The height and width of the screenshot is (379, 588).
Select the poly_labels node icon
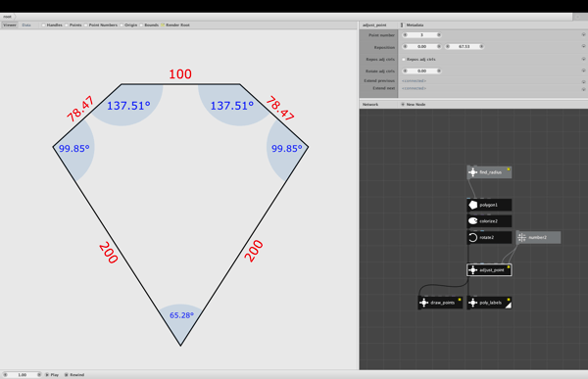tap(473, 303)
